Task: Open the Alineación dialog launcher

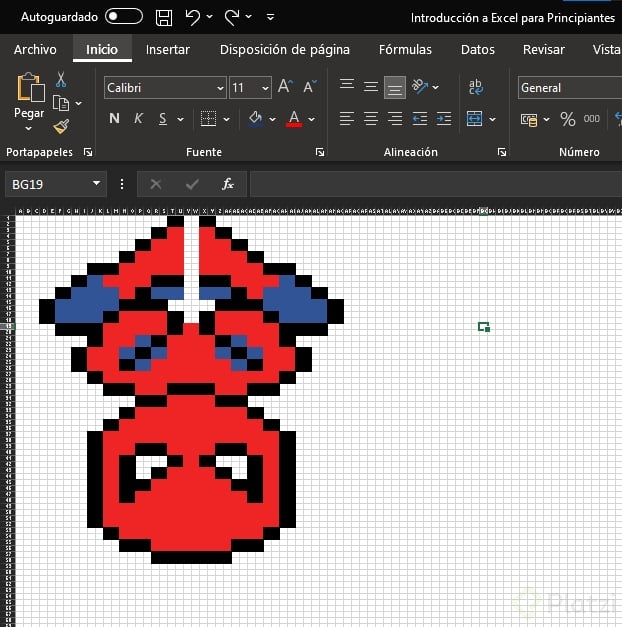Action: coord(502,152)
